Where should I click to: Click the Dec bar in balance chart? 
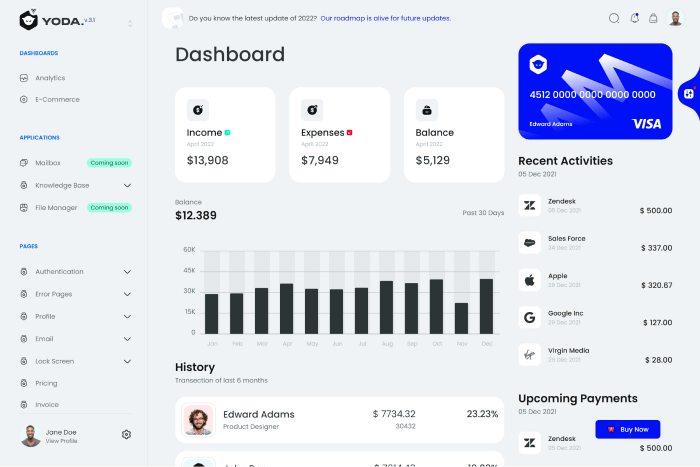click(x=487, y=306)
